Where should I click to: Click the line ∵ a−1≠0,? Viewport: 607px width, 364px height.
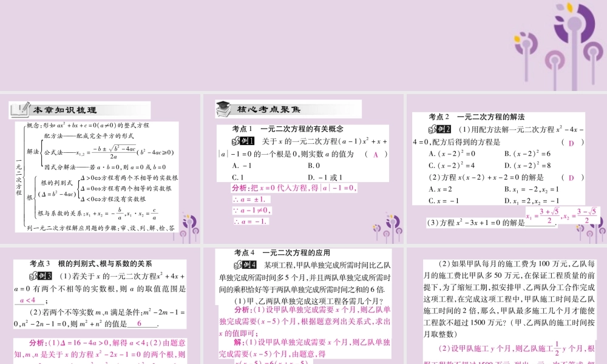(252, 211)
